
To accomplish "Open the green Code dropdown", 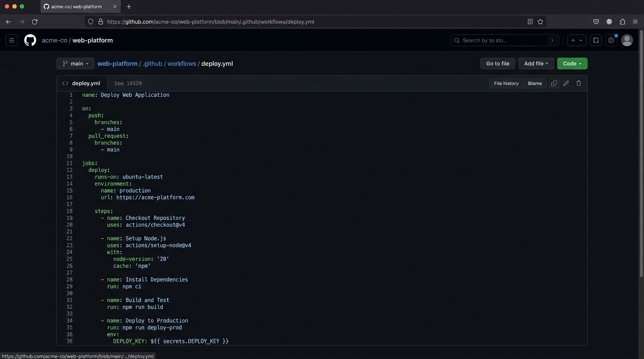I will coord(571,64).
